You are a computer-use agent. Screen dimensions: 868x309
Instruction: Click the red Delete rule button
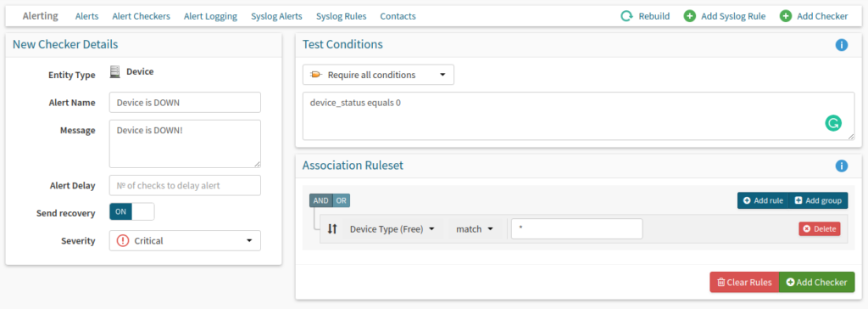(x=820, y=228)
